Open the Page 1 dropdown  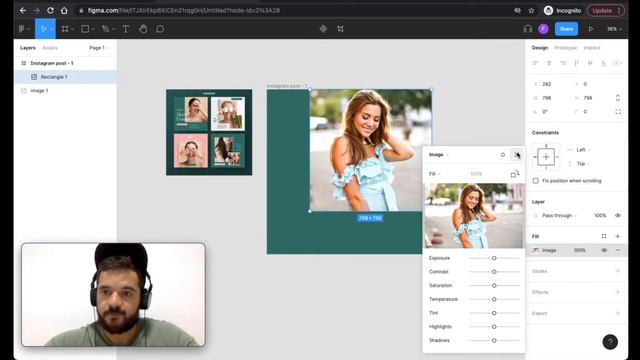pyautogui.click(x=99, y=48)
